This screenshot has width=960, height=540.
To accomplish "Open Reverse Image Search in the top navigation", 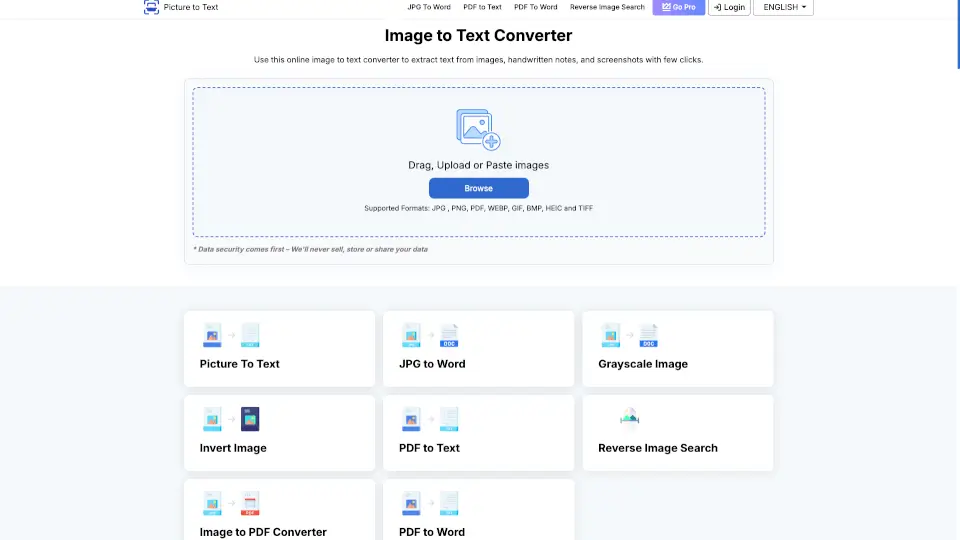I will point(607,7).
